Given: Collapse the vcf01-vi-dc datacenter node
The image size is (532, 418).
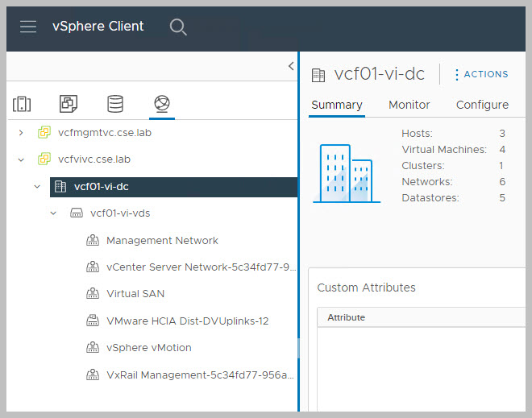Looking at the screenshot, I should click(x=37, y=187).
